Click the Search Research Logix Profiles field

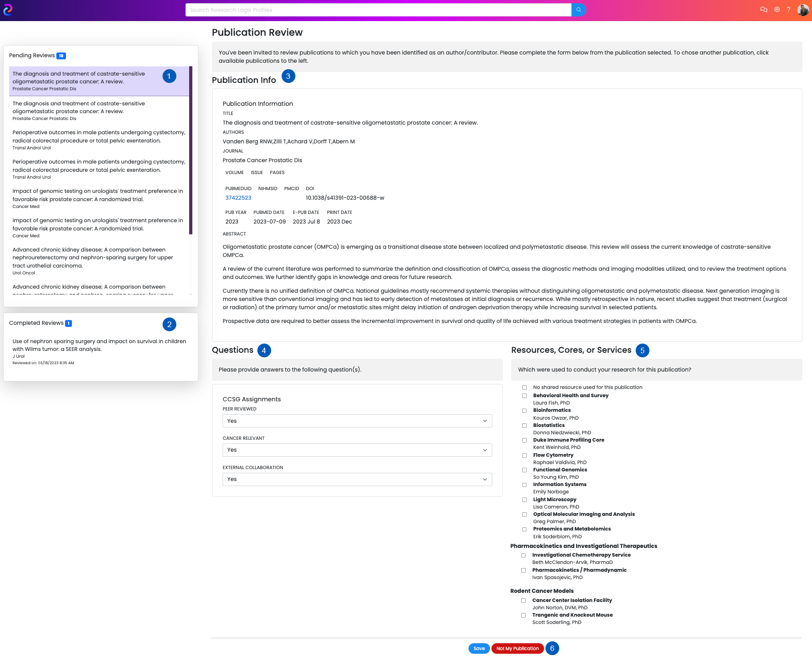[377, 10]
